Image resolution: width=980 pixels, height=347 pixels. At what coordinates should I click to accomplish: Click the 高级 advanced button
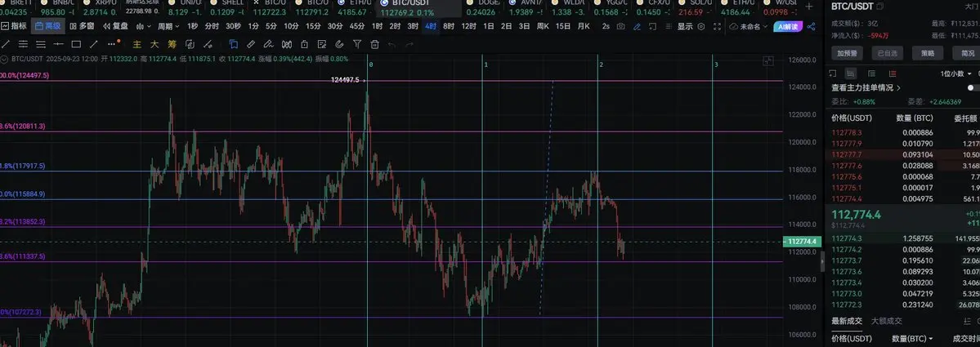[48, 26]
